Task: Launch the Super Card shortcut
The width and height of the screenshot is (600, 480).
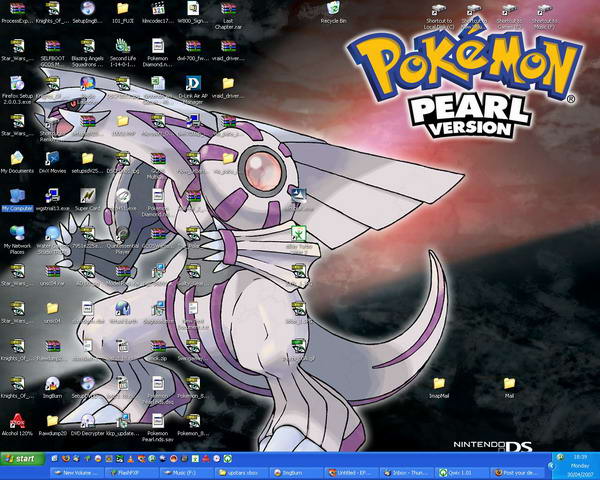Action: click(87, 200)
